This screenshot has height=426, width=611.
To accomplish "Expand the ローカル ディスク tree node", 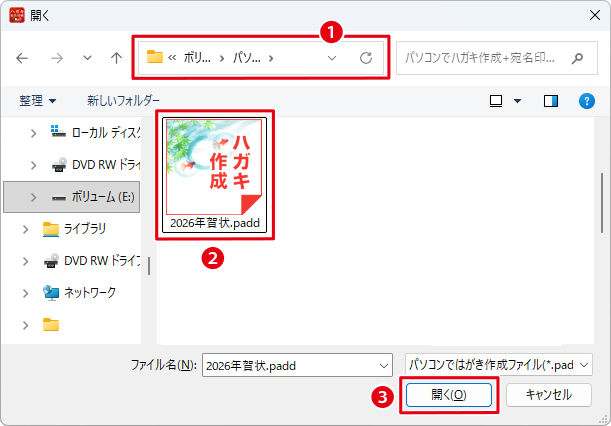I will [34, 134].
